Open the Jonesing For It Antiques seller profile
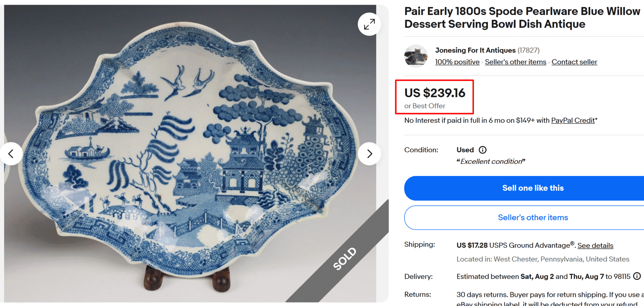 click(x=475, y=50)
